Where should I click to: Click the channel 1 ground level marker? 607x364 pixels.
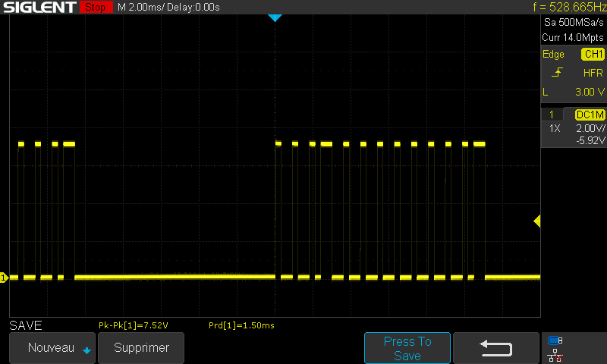[x=4, y=278]
